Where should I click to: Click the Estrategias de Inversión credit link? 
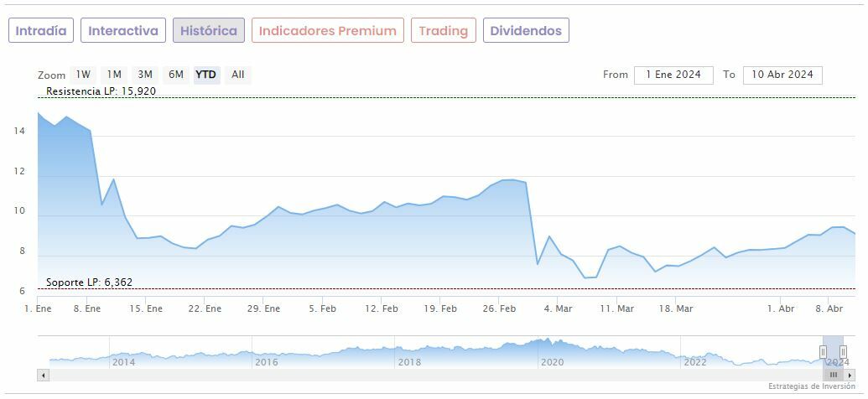point(812,386)
